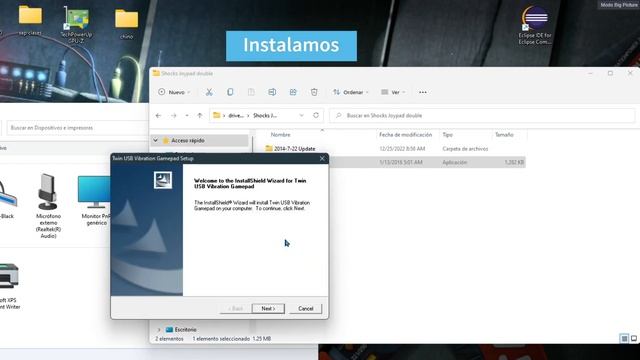Viewport: 640px width, 360px height.
Task: Click the Shocks J... breadcrumb segment
Action: (265, 116)
